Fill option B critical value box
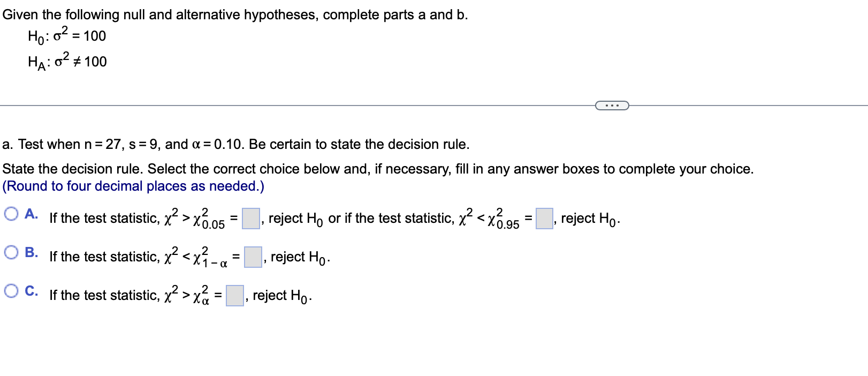Image resolution: width=868 pixels, height=376 pixels. click(x=253, y=257)
